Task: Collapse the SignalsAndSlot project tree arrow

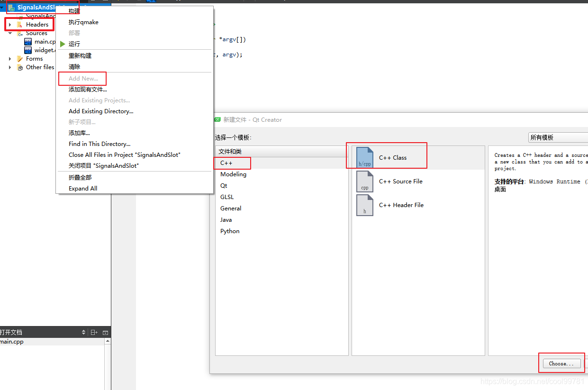Action: tap(2, 8)
